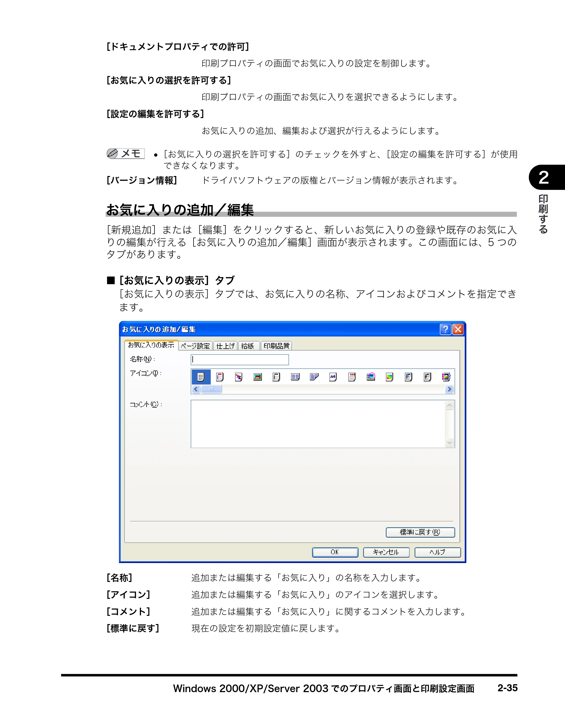The width and height of the screenshot is (565, 728).
Task: Select the folded-corner landscape page icon
Action: coord(314,377)
